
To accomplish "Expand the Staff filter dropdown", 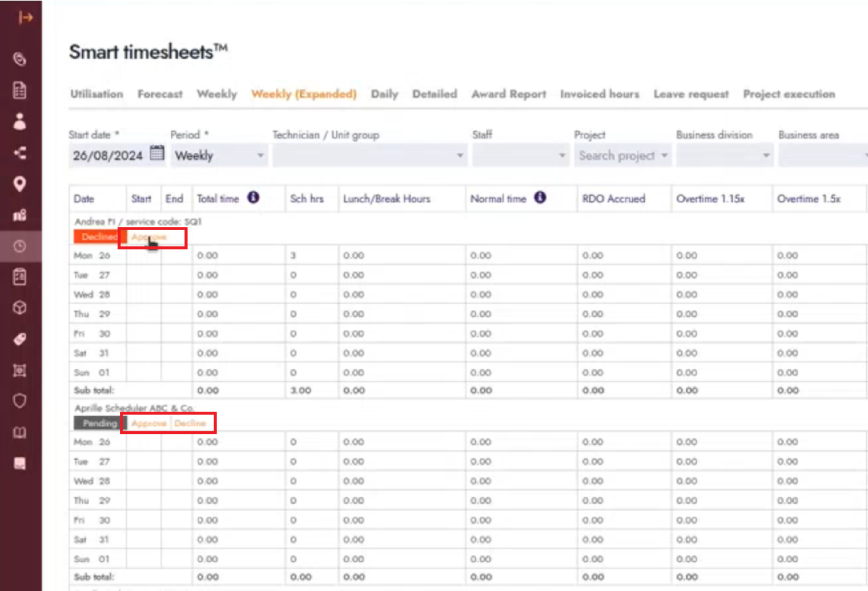I will coord(519,156).
